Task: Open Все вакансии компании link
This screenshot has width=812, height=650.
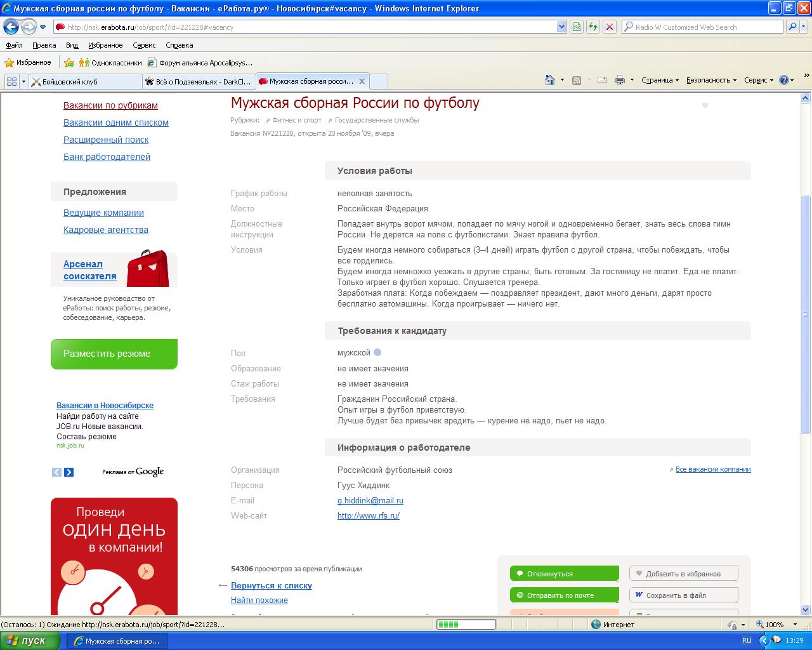Action: coord(713,469)
